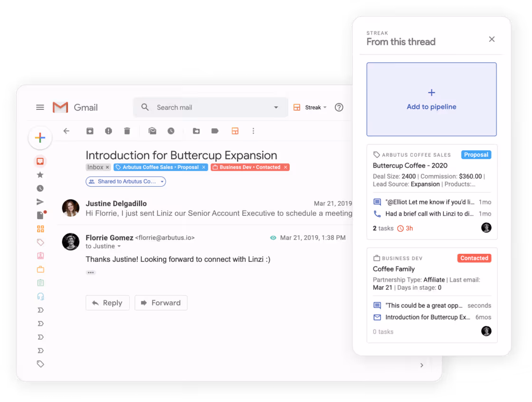532x402 pixels.
Task: Open Introduction for Buttercup Ex... email entry
Action: coord(432,317)
